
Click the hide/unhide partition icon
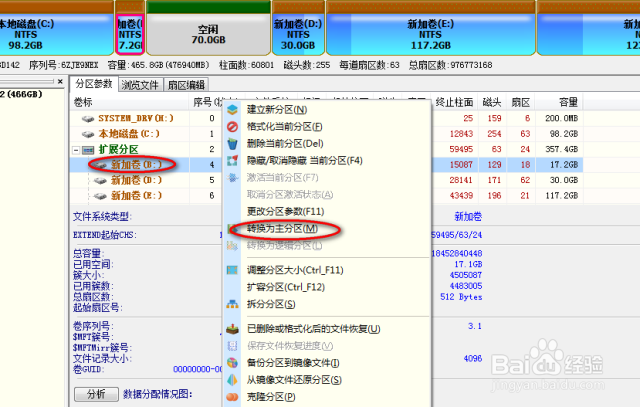(232, 160)
